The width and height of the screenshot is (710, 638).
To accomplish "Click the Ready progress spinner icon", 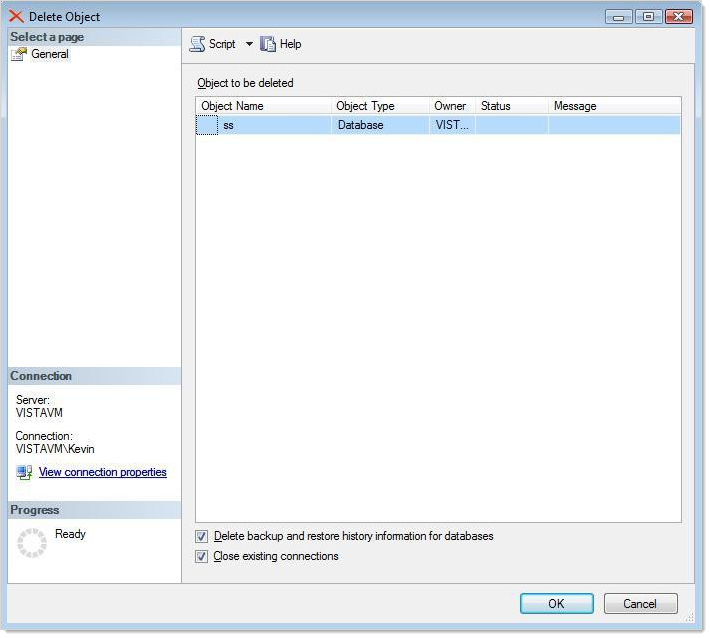I will 32,543.
